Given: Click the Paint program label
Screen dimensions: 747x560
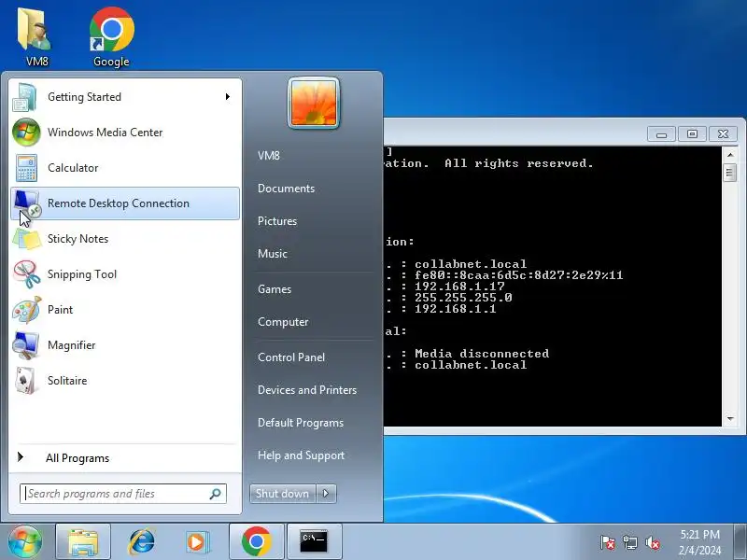Looking at the screenshot, I should (61, 310).
